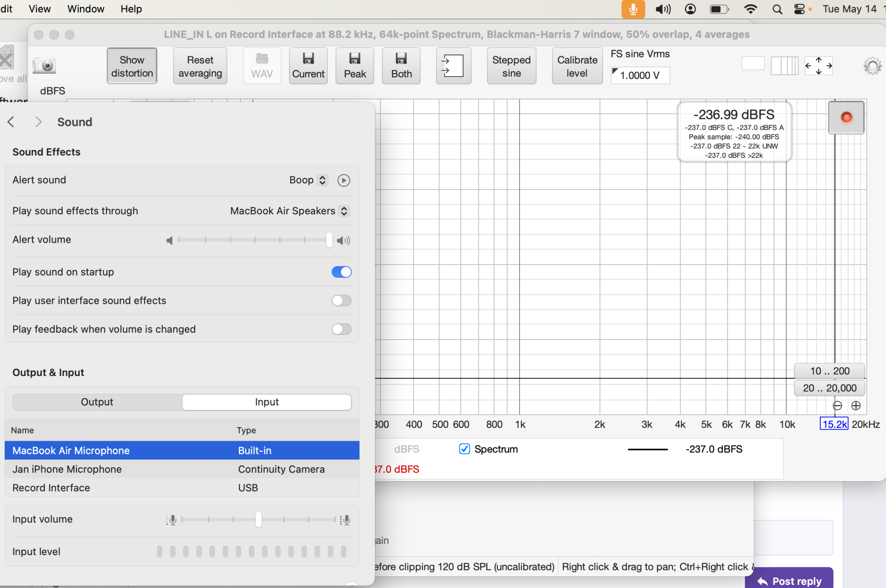Open the Wi-Fi menu bar icon
Screen dimensions: 886x588
click(751, 9)
